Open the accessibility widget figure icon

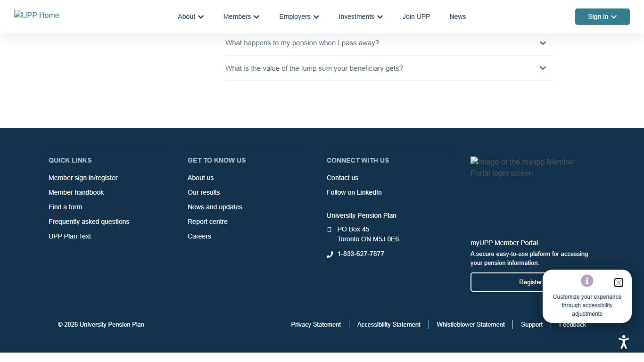pos(624,342)
